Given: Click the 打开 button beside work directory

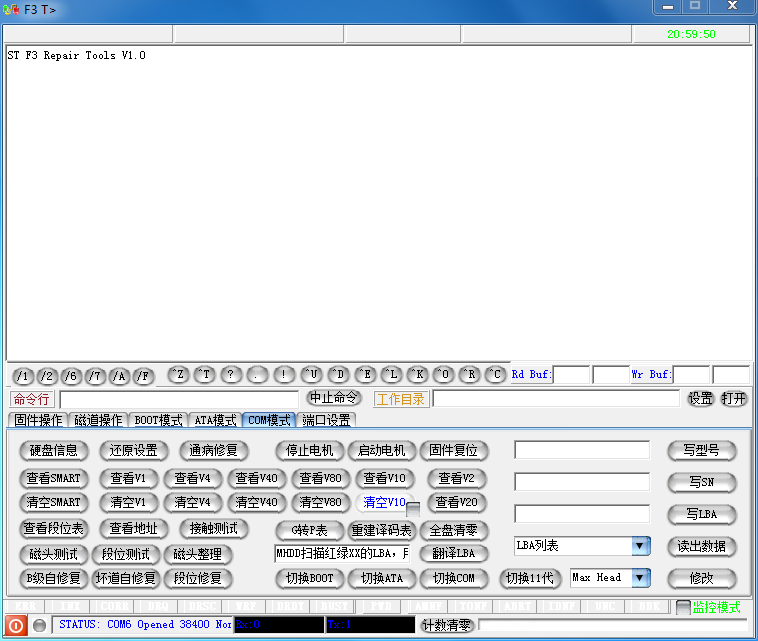Looking at the screenshot, I should [x=733, y=399].
